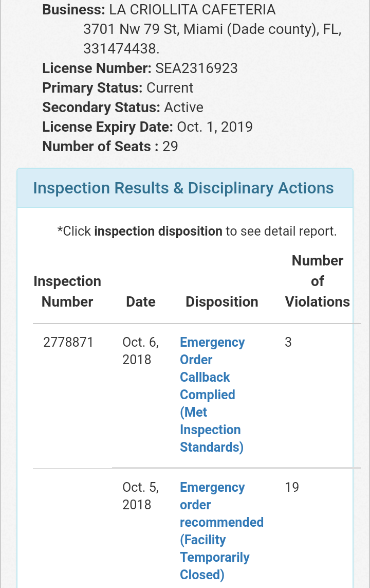
Task: Click the Primary Status Current line
Action: tap(118, 88)
